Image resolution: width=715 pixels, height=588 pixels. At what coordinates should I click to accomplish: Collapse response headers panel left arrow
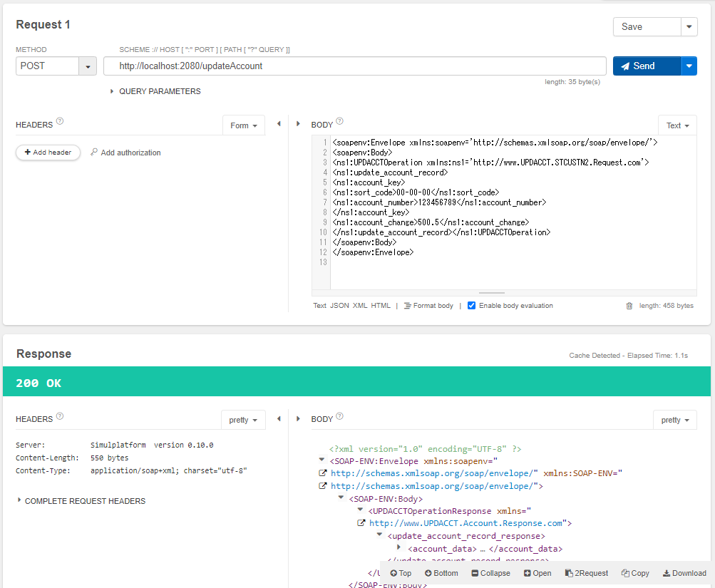pos(279,418)
